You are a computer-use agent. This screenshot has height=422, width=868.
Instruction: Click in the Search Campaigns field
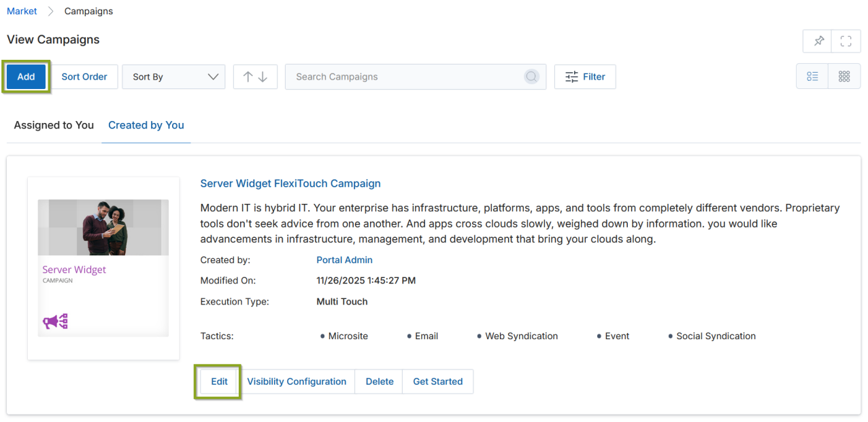click(415, 77)
